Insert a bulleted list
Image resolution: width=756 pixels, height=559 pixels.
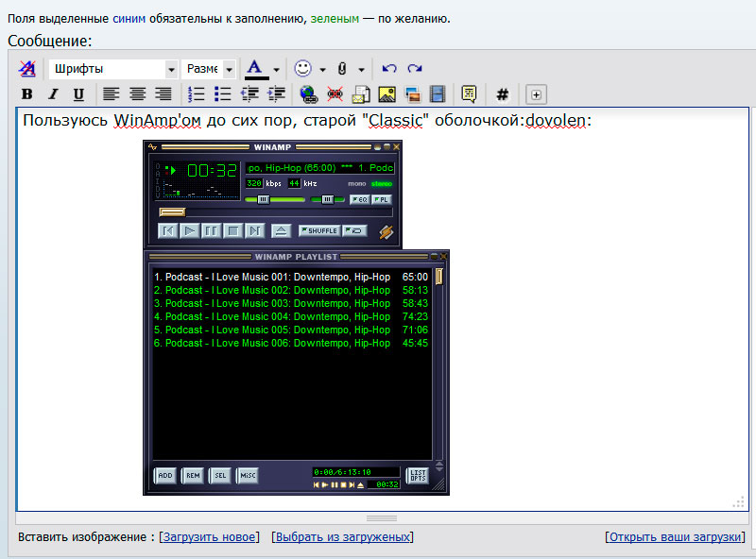223,94
